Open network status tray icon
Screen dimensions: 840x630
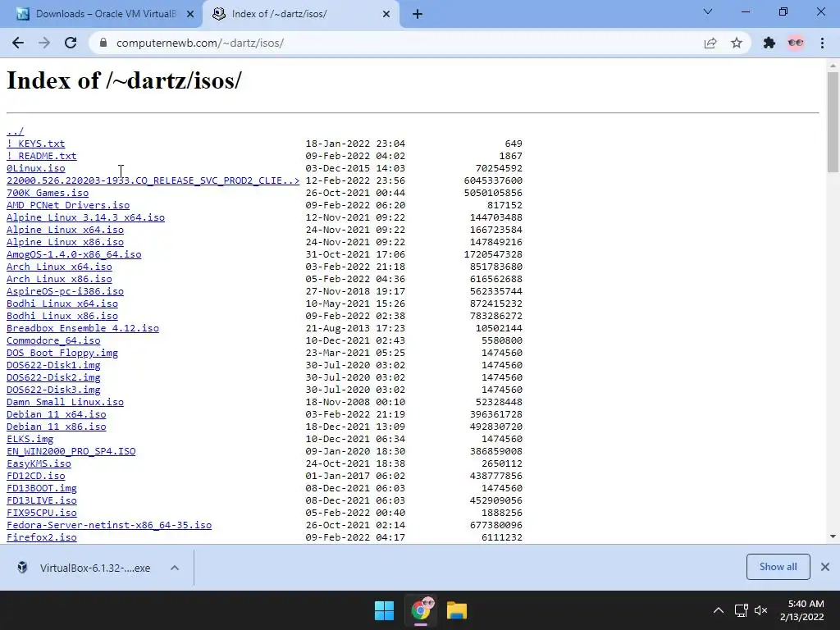(741, 610)
